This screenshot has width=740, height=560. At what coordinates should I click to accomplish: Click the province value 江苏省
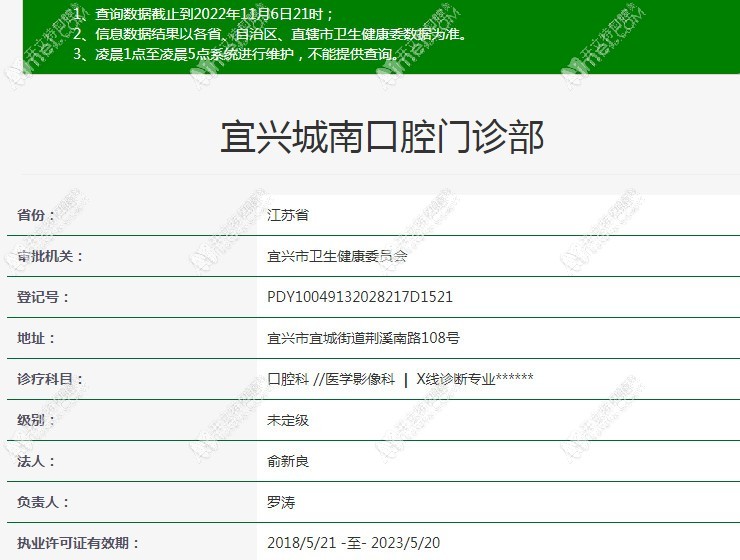click(x=288, y=215)
